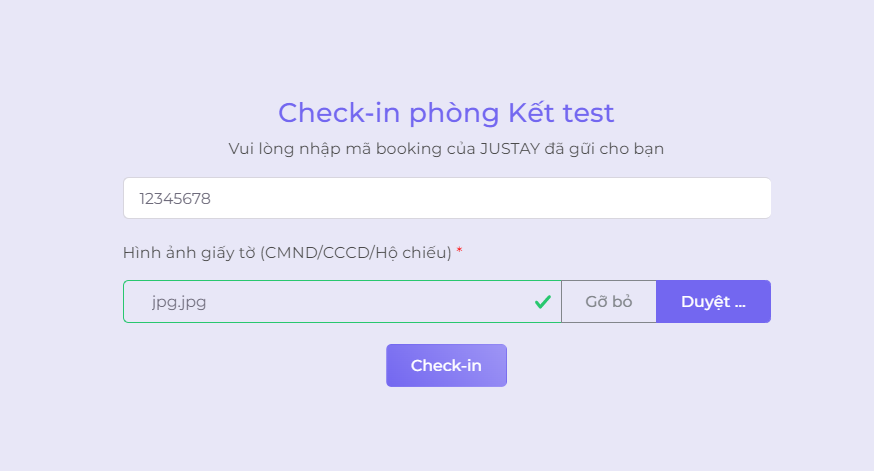
Task: Click the green validation checkmark icon
Action: 543,301
